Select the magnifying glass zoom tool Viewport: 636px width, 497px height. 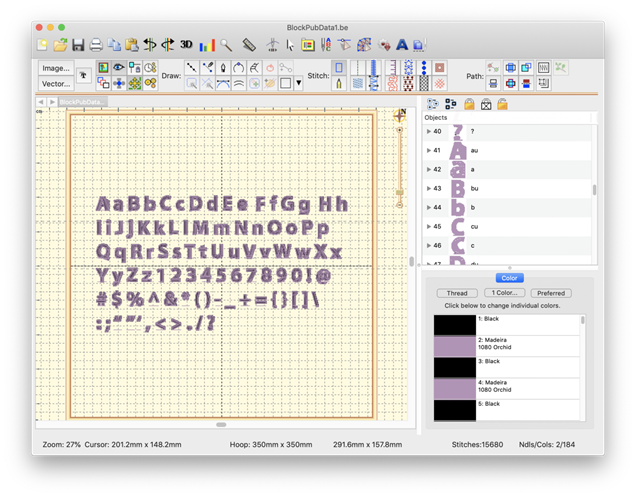pos(227,45)
